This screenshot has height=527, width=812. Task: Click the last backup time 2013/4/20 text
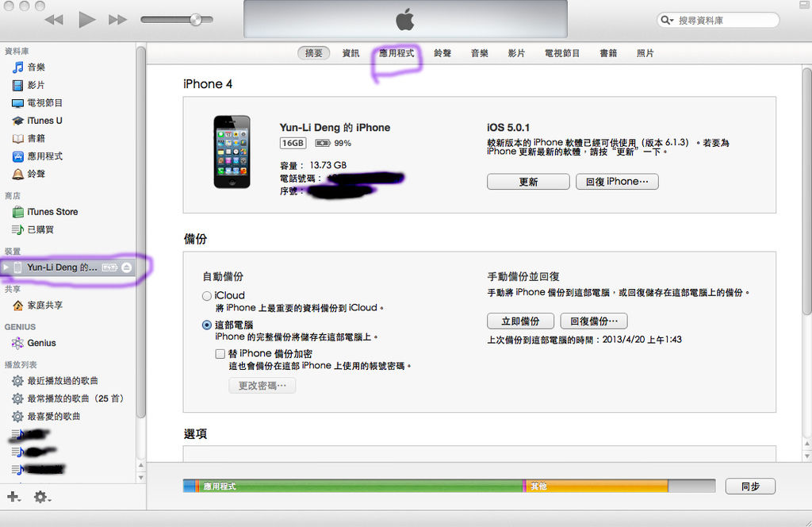[x=584, y=340]
